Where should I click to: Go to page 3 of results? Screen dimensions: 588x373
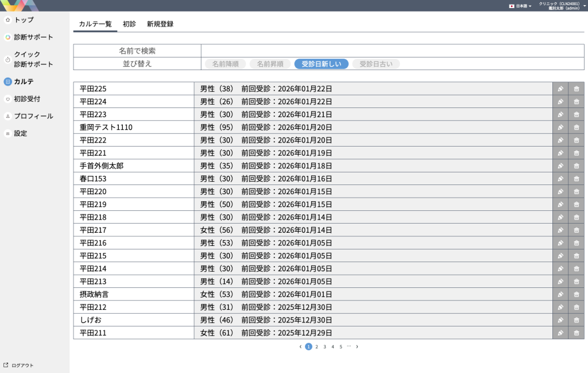tap(324, 347)
